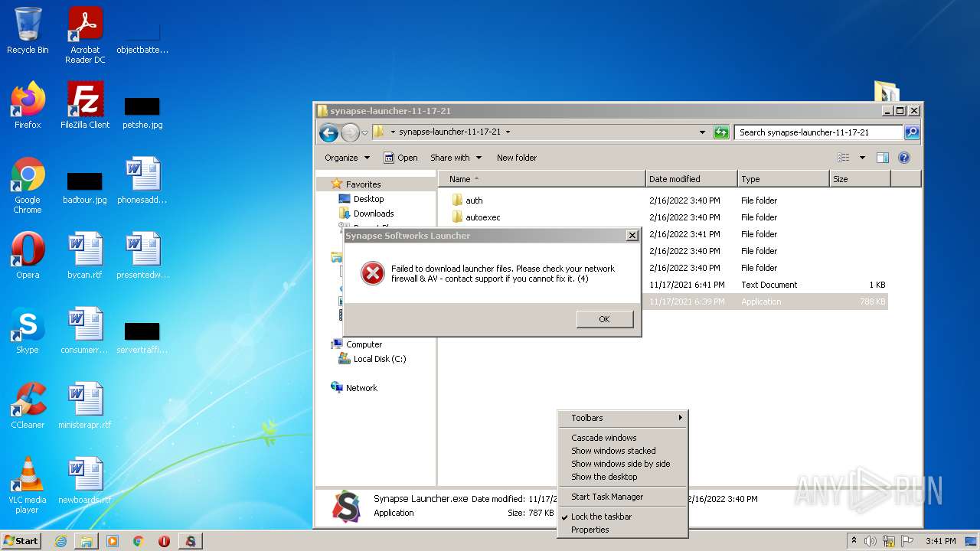The height and width of the screenshot is (551, 980).
Task: Expand the Change your view dropdown arrow
Action: [862, 158]
